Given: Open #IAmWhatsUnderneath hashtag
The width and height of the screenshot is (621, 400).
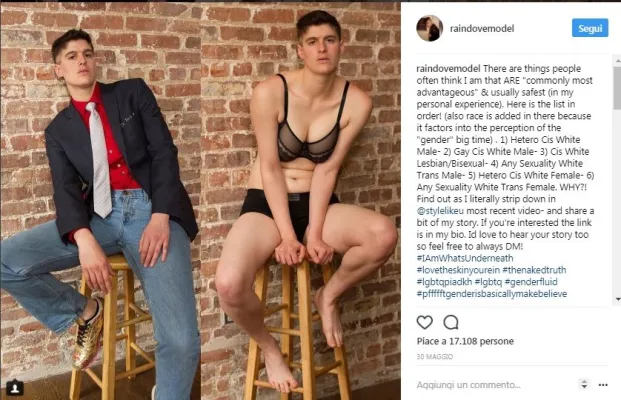Looking at the screenshot, I should pos(465,258).
